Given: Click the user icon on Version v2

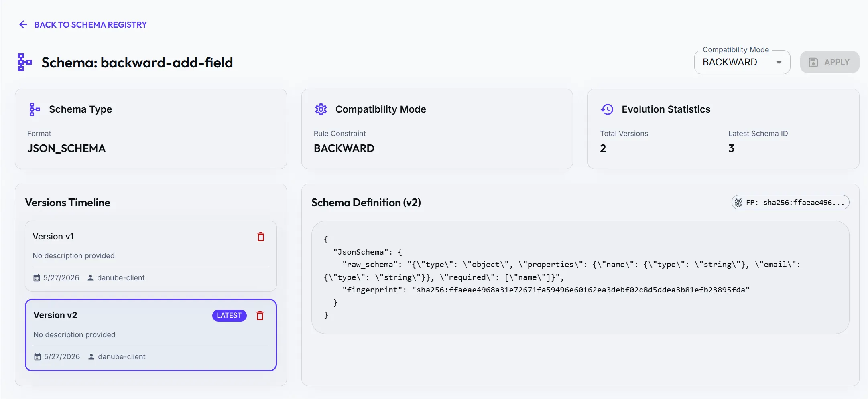Looking at the screenshot, I should point(91,357).
